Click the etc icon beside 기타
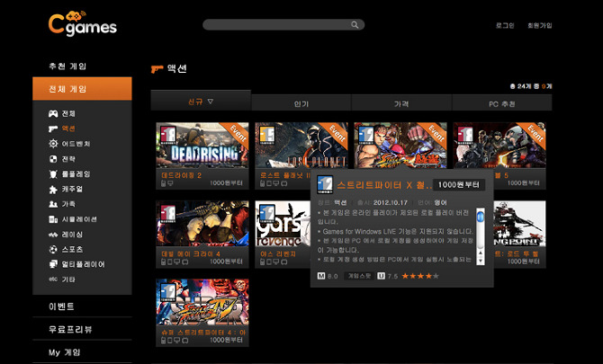Screen dimensions: 603x364 tap(53, 280)
